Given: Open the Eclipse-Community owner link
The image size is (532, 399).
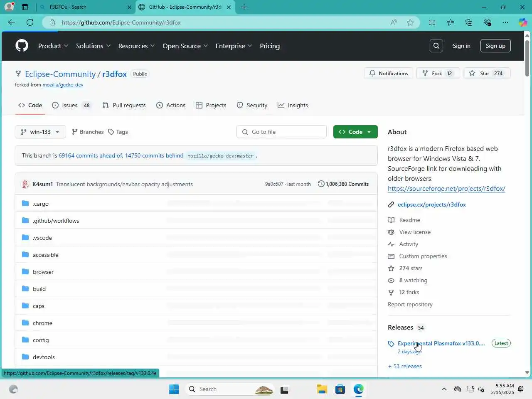Looking at the screenshot, I should [60, 74].
